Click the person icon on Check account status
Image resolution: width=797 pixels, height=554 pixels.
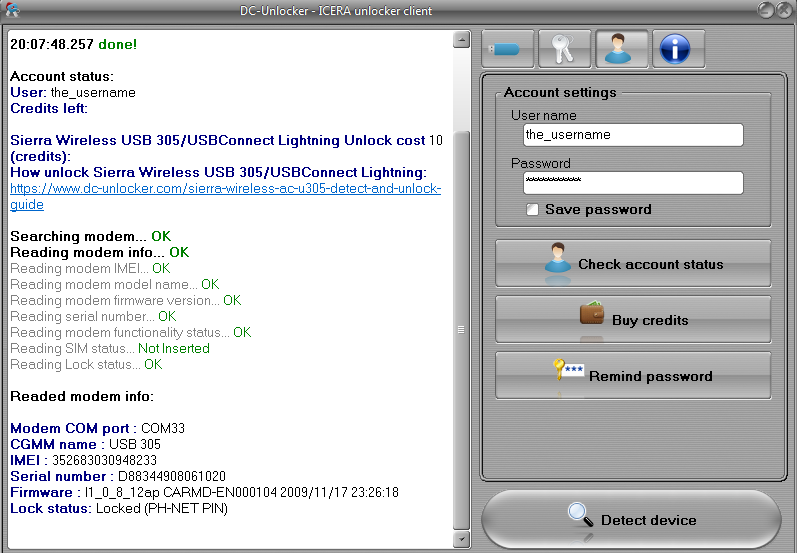558,258
